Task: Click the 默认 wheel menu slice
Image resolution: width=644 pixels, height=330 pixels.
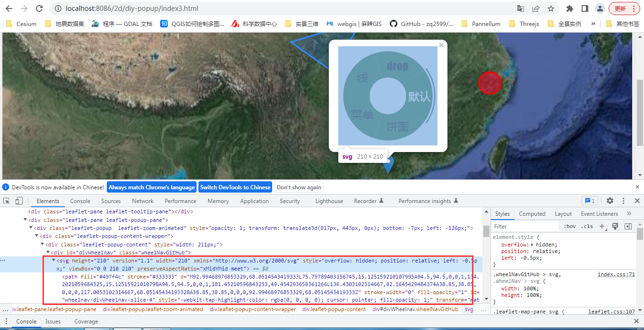Action: pos(420,96)
